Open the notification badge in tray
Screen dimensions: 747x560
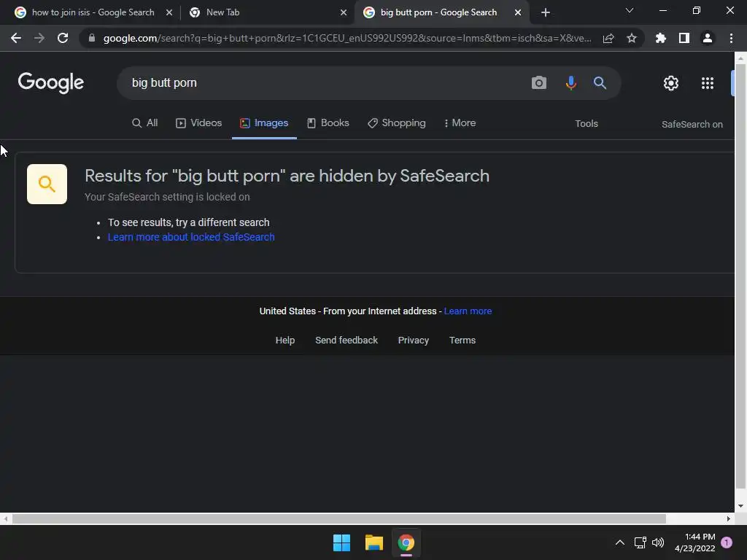(x=727, y=542)
